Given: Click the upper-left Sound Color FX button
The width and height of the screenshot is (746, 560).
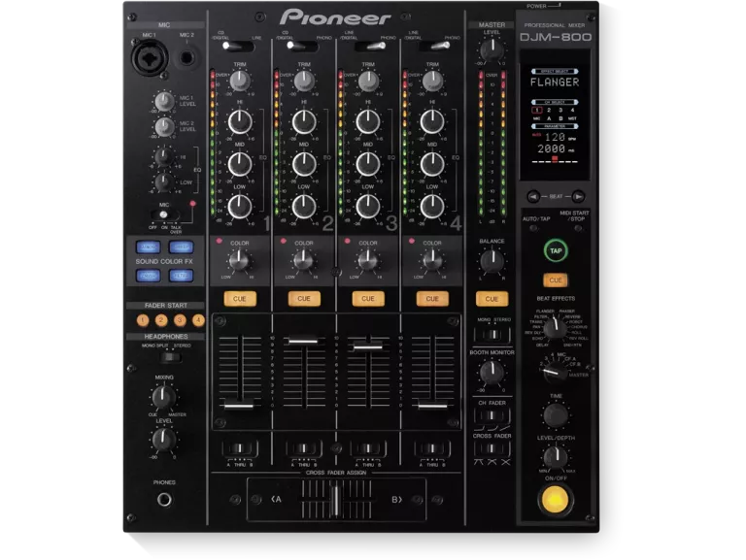Looking at the screenshot, I should point(149,247).
